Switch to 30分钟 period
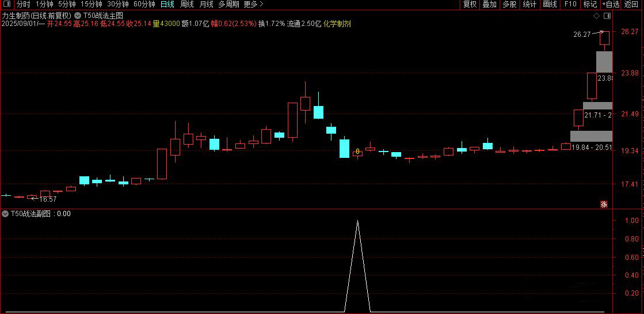Viewport: 644px width, 314px height. [118, 5]
